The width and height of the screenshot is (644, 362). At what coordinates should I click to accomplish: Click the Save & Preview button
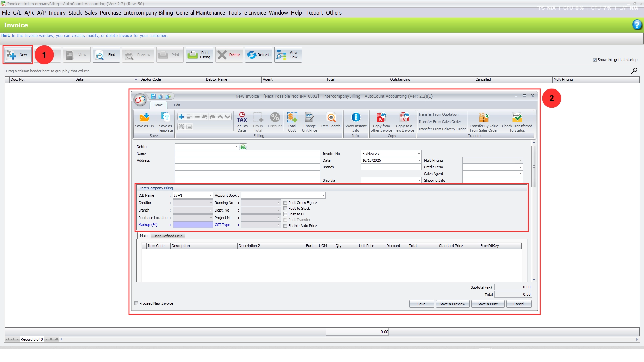tap(452, 304)
